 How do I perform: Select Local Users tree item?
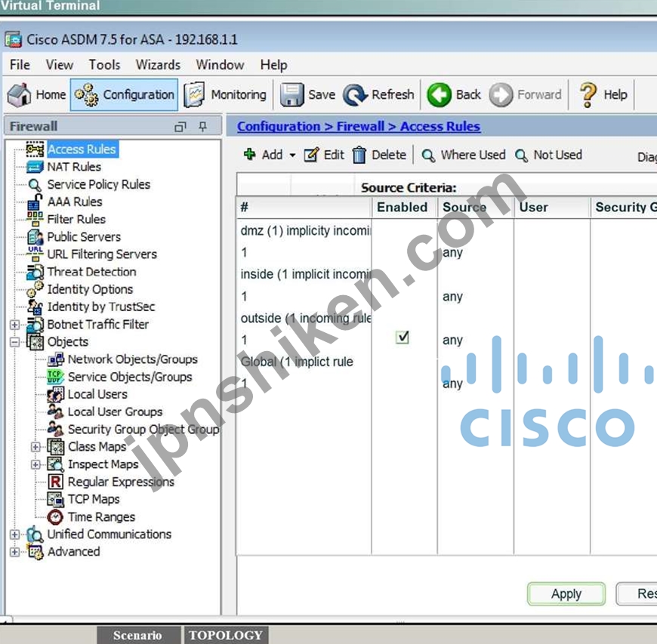(97, 394)
